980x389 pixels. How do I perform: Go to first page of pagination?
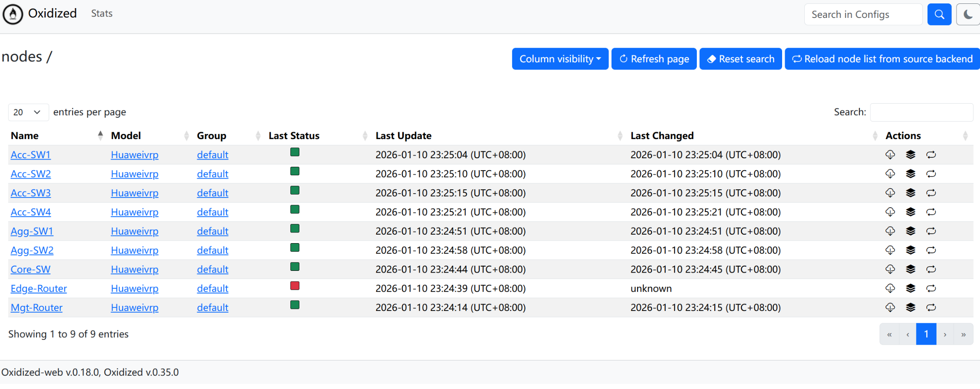889,334
